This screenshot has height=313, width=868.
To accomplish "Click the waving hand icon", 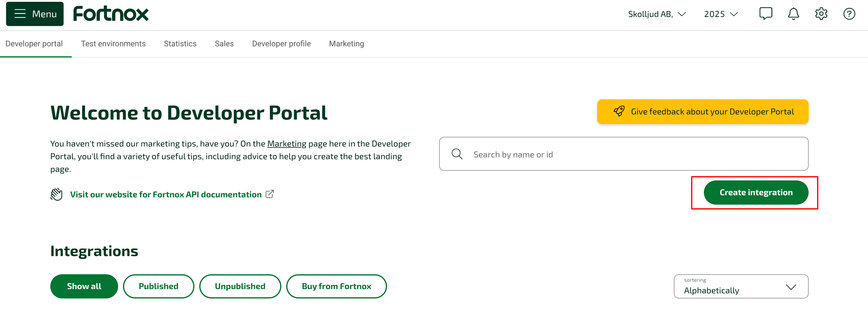I will [56, 194].
